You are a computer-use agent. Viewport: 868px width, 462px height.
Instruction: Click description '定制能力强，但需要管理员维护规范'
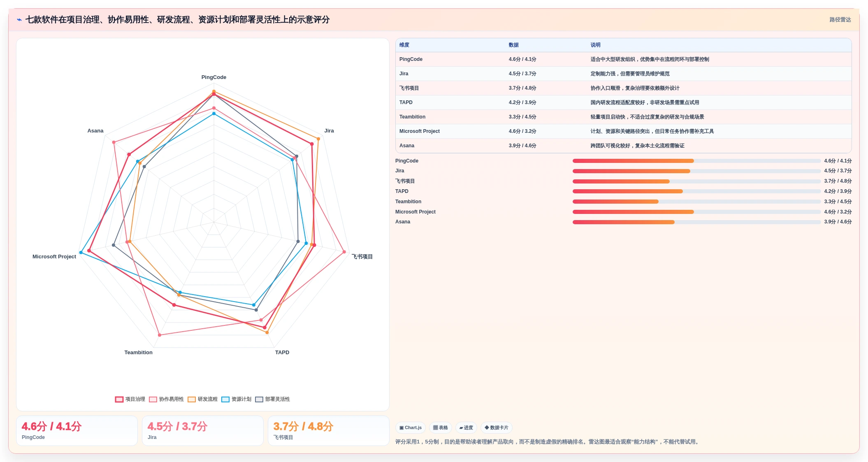[630, 74]
